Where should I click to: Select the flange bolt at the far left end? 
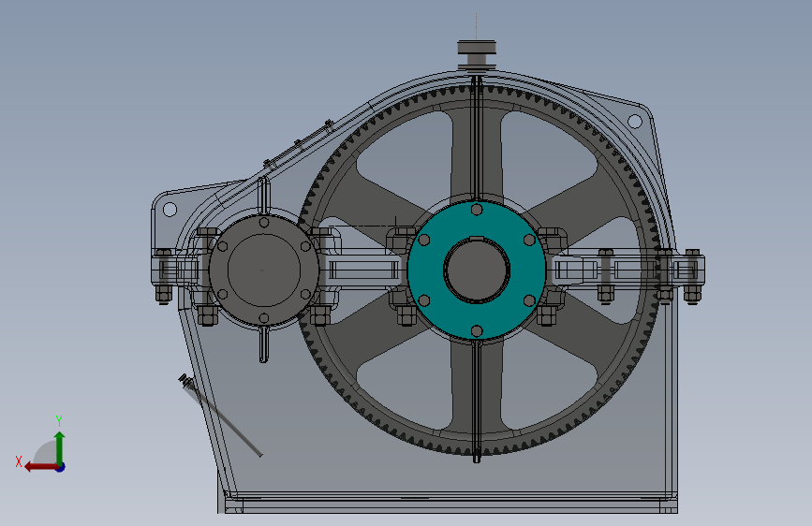point(164,276)
